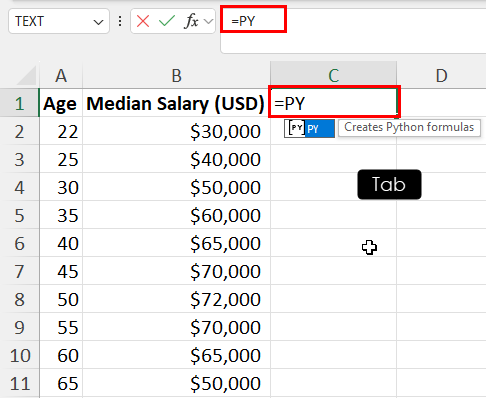Select the PY autocomplete suggestion
The height and width of the screenshot is (398, 486).
coord(309,128)
